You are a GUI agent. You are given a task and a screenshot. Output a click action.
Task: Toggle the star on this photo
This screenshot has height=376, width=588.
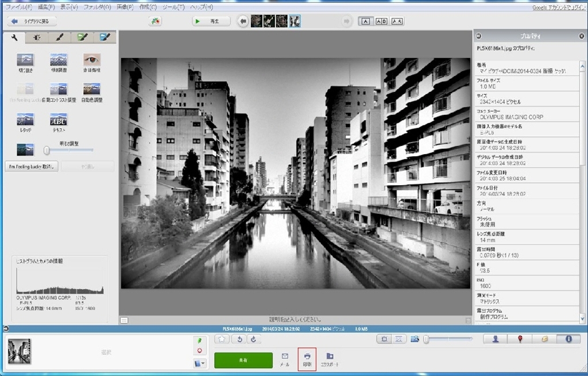click(x=222, y=339)
